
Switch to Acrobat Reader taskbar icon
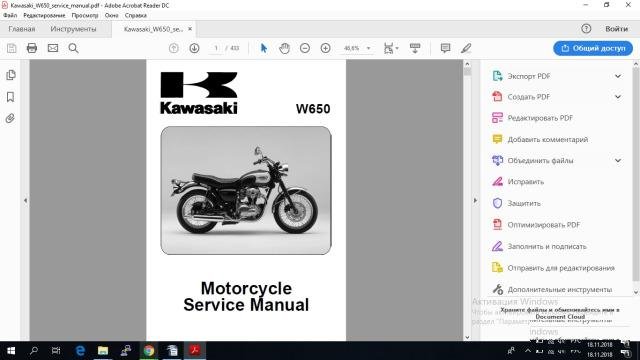coord(195,351)
